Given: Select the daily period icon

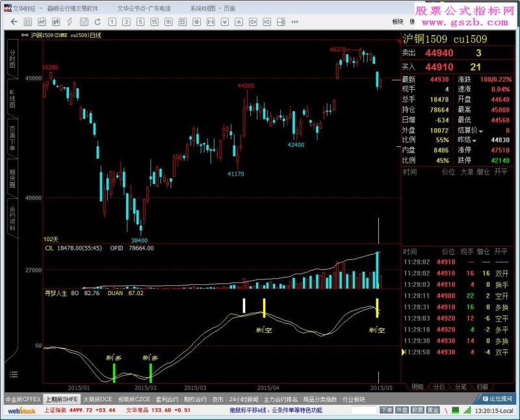Looking at the screenshot, I should 183,22.
